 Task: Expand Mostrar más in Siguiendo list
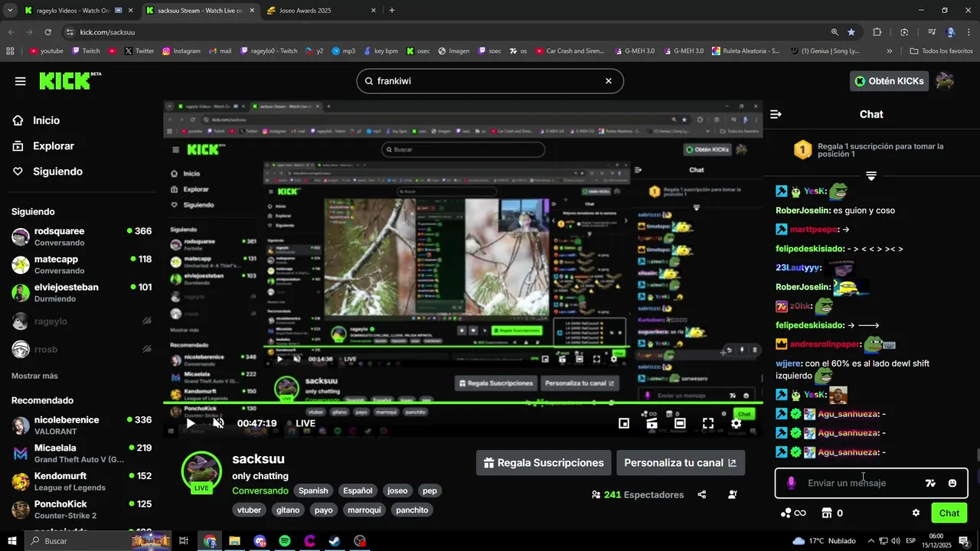[x=34, y=376]
